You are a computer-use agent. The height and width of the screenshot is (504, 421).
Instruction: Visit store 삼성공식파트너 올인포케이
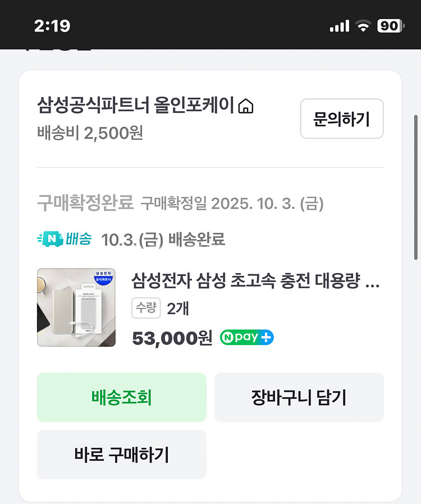pyautogui.click(x=135, y=106)
